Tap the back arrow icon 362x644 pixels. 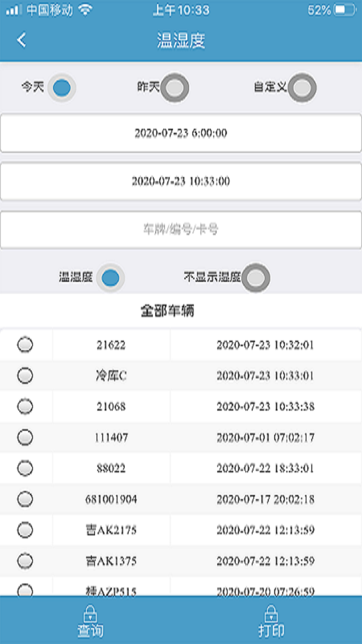pyautogui.click(x=21, y=40)
